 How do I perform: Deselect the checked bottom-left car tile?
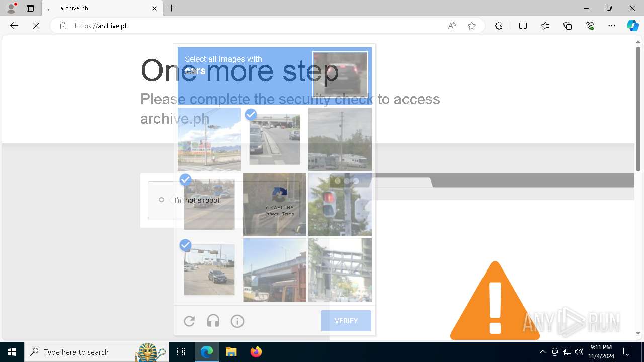click(x=209, y=270)
